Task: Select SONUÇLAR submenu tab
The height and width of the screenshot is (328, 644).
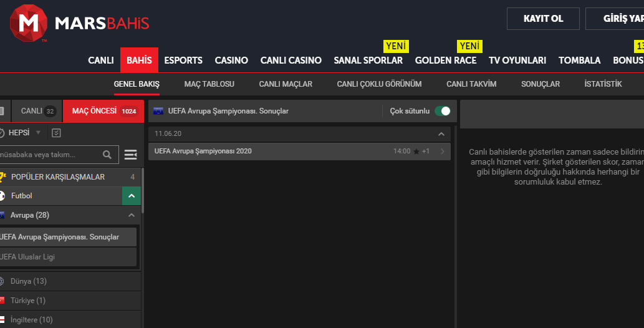Action: (541, 84)
